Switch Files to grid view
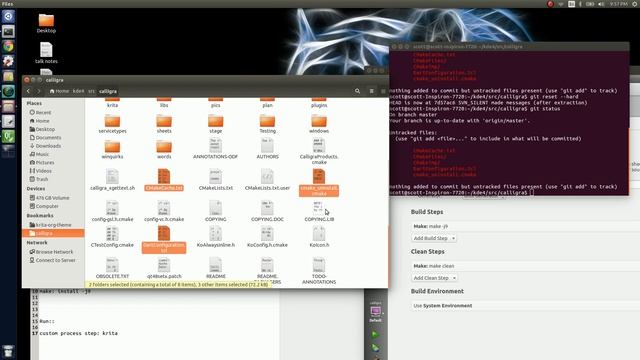This screenshot has height=360, width=640. pyautogui.click(x=383, y=91)
